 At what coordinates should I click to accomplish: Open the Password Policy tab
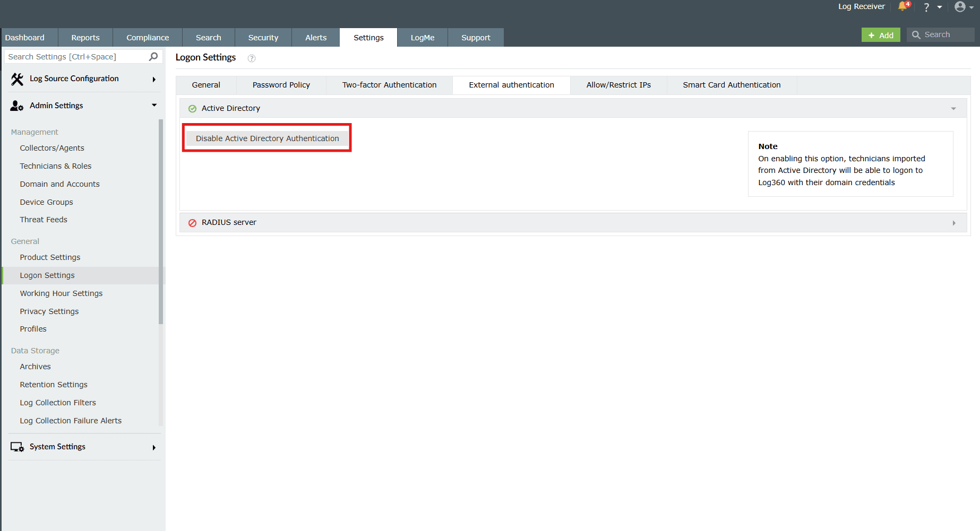pyautogui.click(x=281, y=85)
